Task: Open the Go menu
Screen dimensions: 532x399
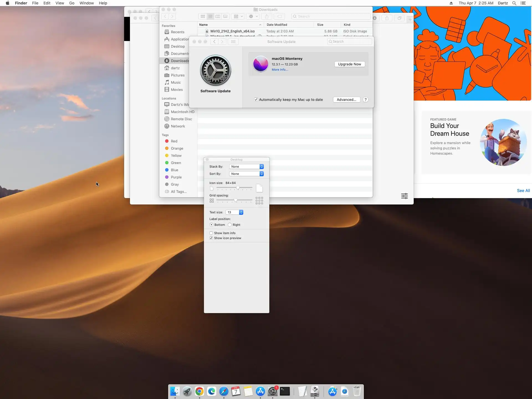Action: pos(72,3)
